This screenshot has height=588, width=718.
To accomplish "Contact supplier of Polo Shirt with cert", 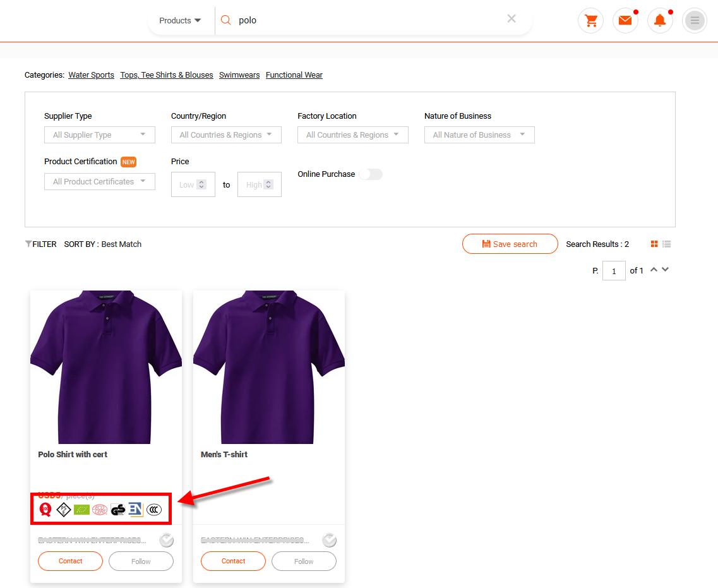I will click(x=71, y=561).
